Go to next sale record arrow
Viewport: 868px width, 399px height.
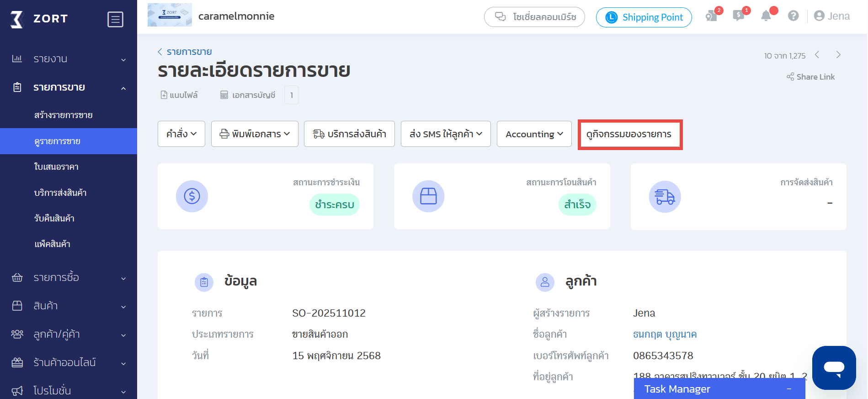(x=838, y=55)
